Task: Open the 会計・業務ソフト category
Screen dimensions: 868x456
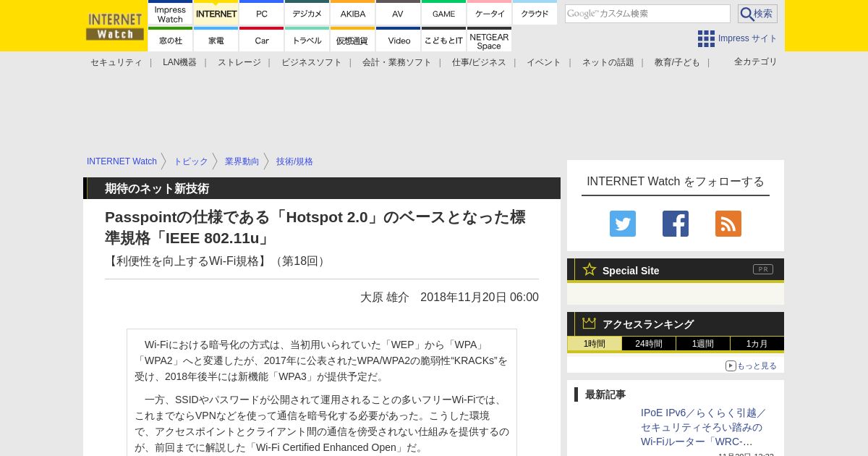Action: click(397, 62)
